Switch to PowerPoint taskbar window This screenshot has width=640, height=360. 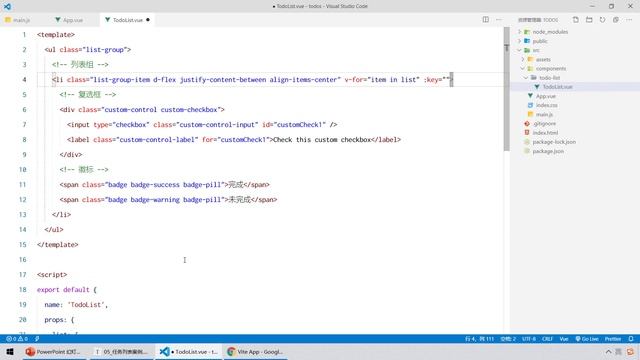[x=54, y=351]
